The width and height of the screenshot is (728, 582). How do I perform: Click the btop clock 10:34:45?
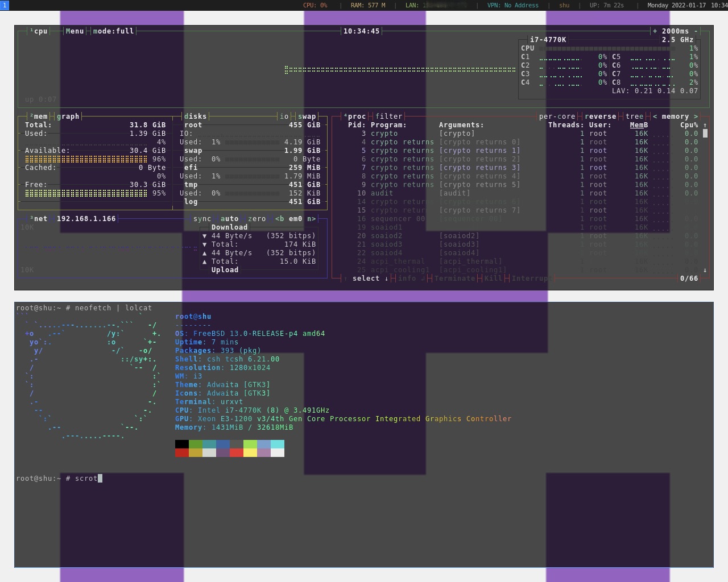tap(361, 31)
